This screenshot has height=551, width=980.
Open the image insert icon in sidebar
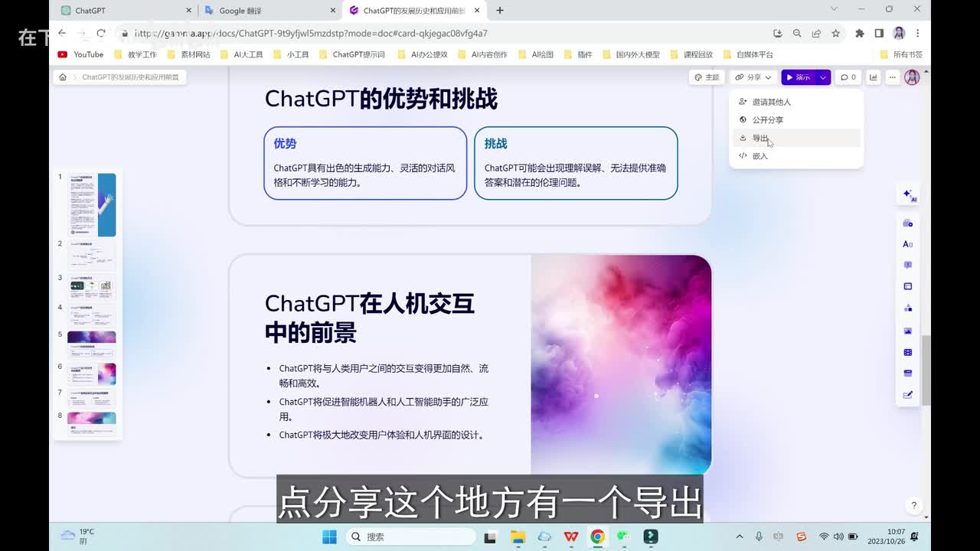point(908,331)
